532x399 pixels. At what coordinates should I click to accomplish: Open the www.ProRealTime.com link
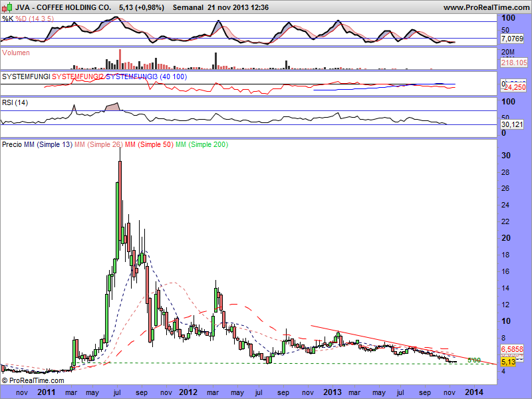(x=486, y=7)
